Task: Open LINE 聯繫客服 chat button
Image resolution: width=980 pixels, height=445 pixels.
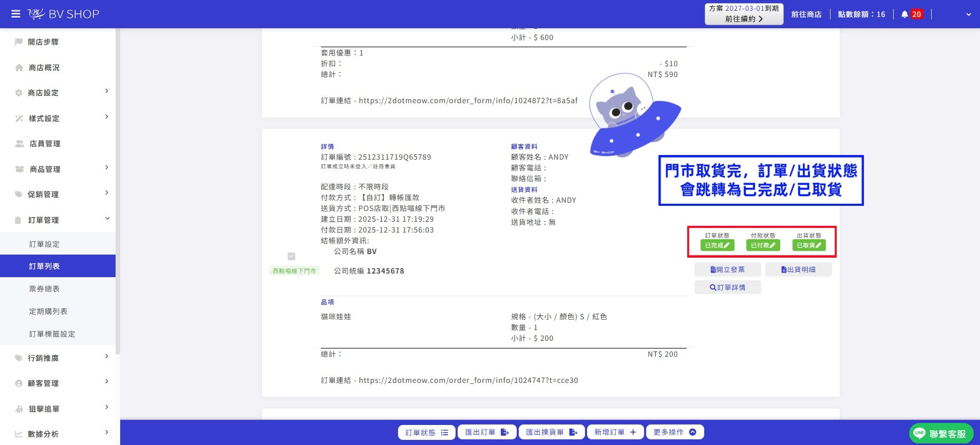Action: (941, 434)
